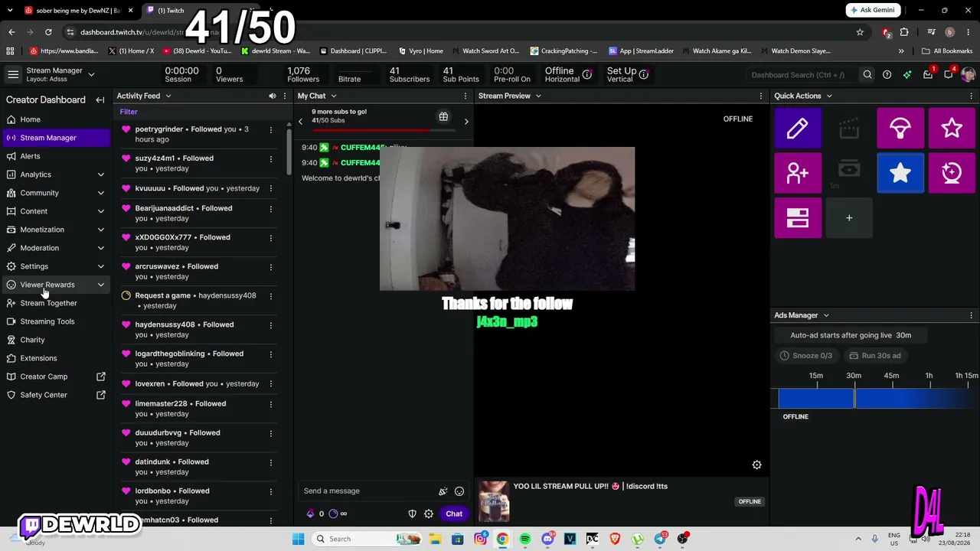
Task: Open chat settings gear icon
Action: point(429,514)
